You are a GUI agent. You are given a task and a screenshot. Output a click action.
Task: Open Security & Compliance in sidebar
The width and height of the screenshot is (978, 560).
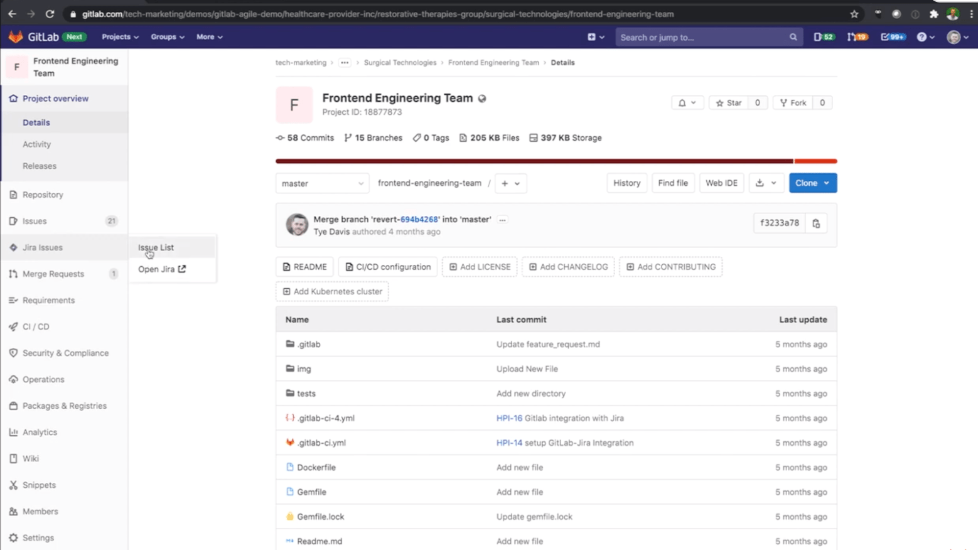[64, 353]
